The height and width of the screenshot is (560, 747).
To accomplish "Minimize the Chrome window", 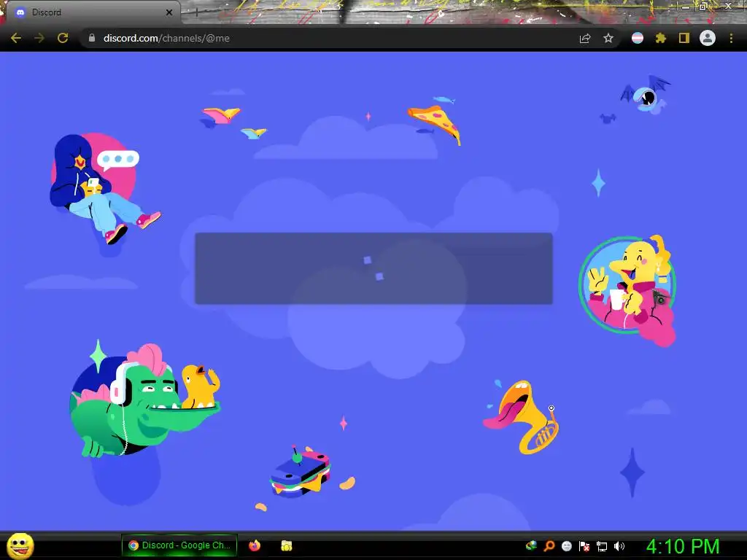I will pos(686,6).
